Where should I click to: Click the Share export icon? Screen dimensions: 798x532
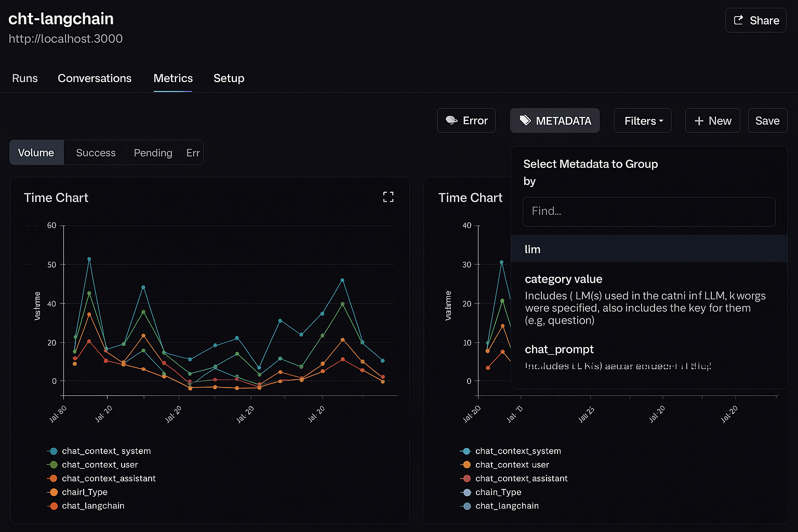(738, 20)
